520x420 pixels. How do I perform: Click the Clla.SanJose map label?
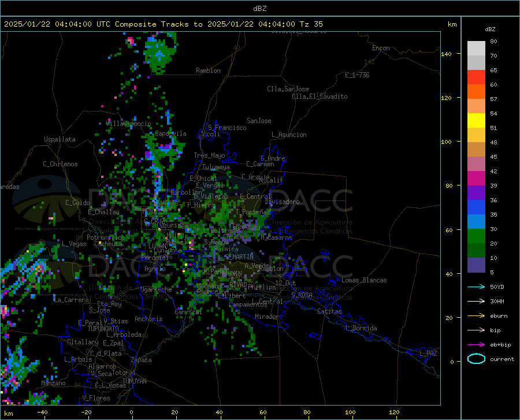pyautogui.click(x=288, y=89)
